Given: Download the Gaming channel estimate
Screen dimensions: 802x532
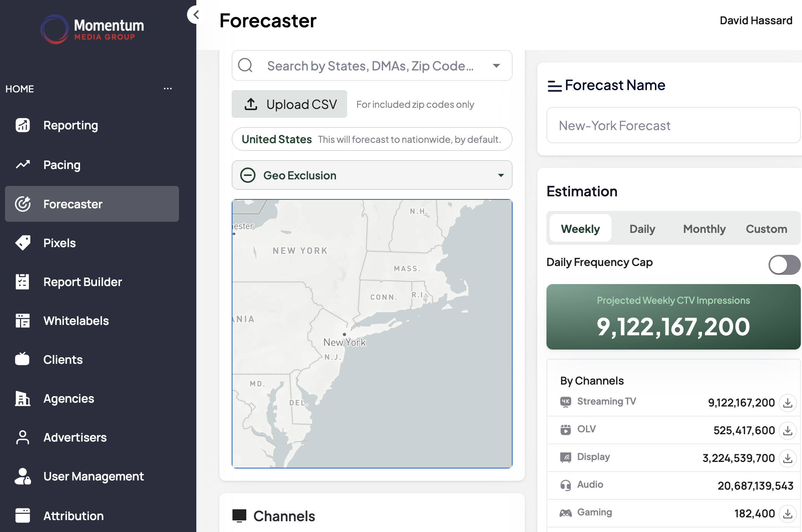Looking at the screenshot, I should (787, 514).
